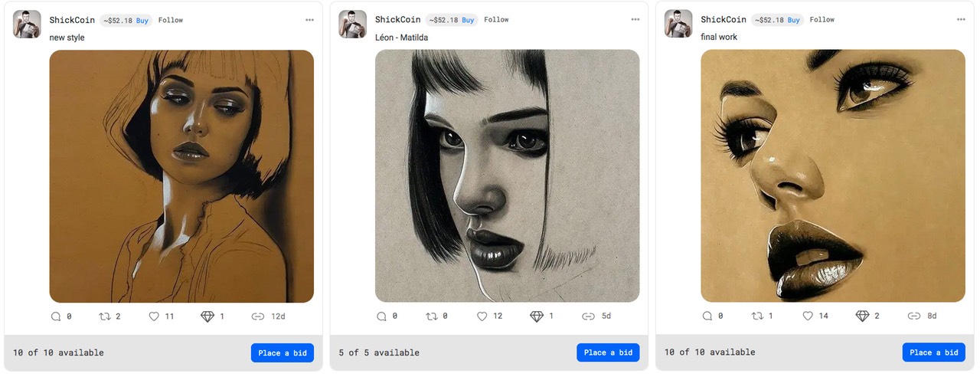Comment on the 'Léon - Matilda' post

(x=382, y=316)
